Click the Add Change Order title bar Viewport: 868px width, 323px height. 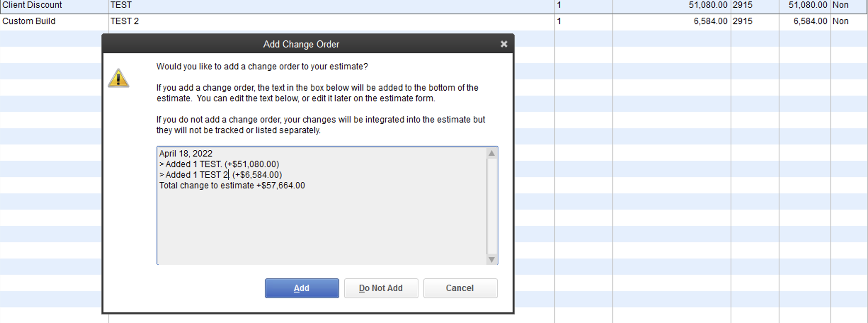point(301,44)
